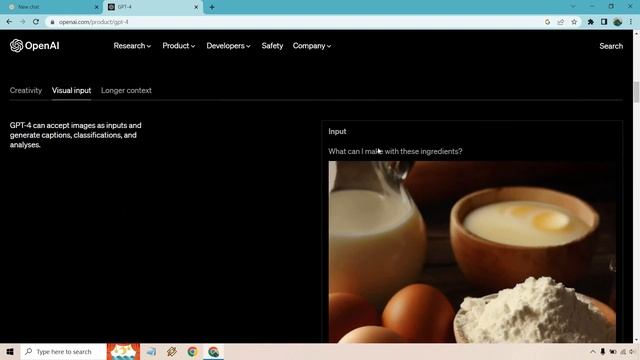The height and width of the screenshot is (360, 640).
Task: Open the blue app icon in taskbar
Action: tap(151, 351)
